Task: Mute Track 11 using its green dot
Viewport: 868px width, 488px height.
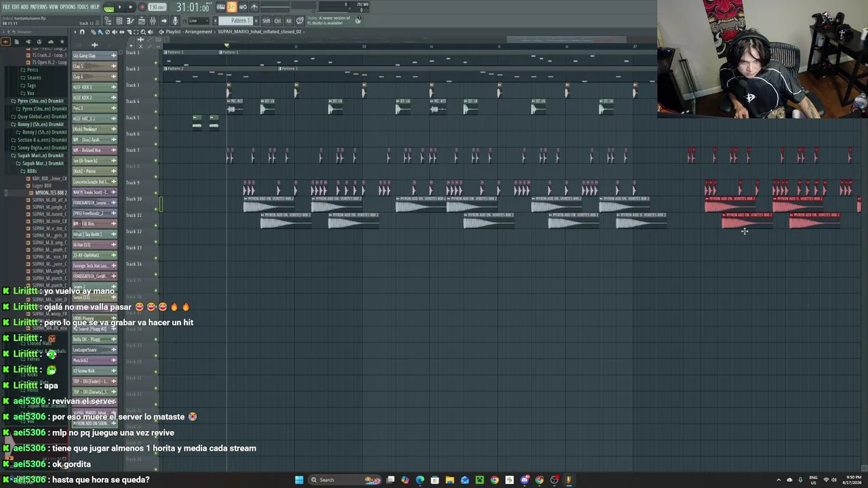Action: [156, 226]
